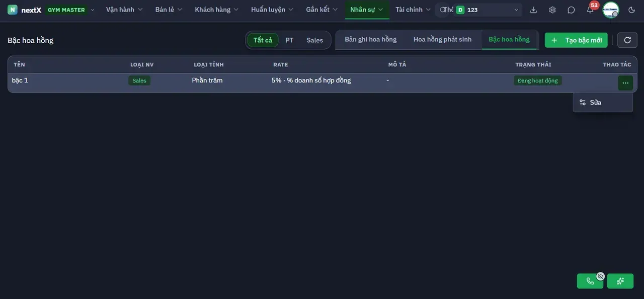
Task: Click the green phone call button
Action: click(x=590, y=281)
